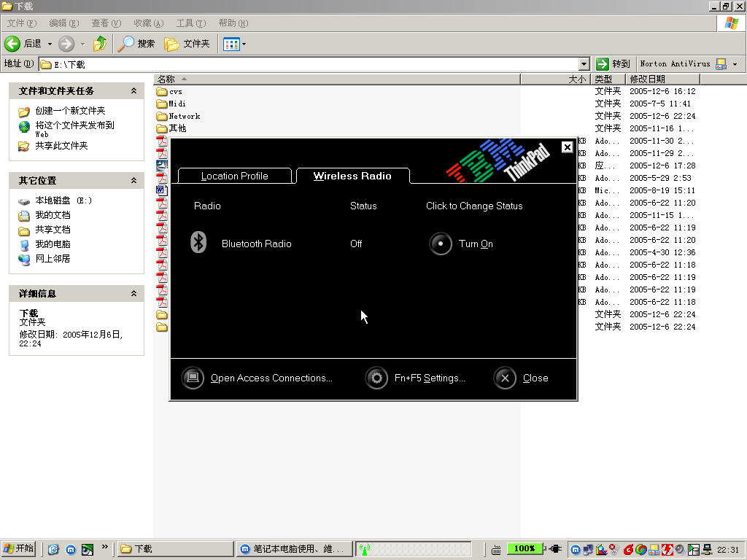Image resolution: width=747 pixels, height=560 pixels.
Task: Open the Network folder in the list
Action: coord(184,116)
